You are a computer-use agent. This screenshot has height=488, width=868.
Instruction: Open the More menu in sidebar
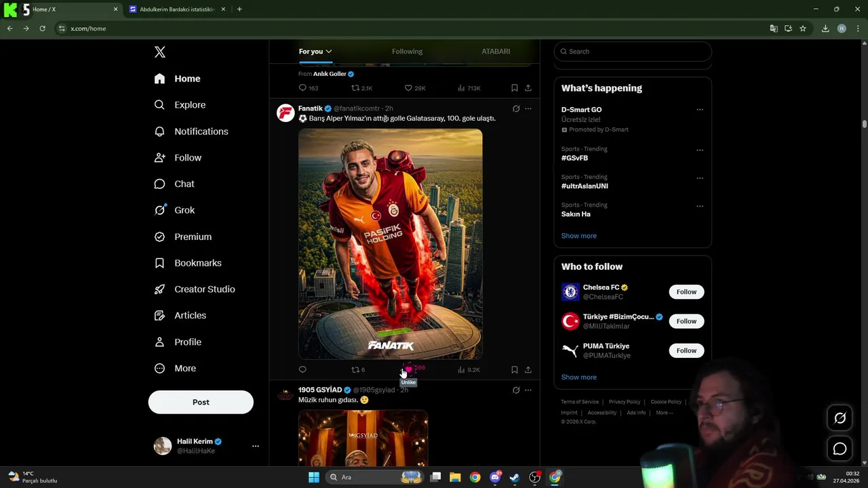(x=175, y=369)
